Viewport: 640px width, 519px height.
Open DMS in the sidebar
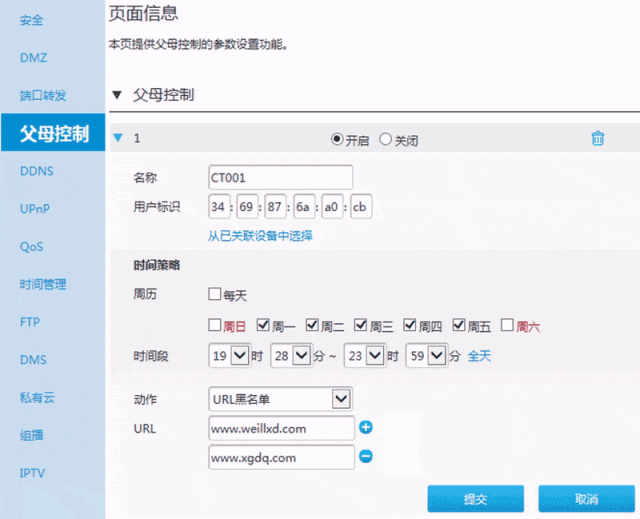point(33,360)
